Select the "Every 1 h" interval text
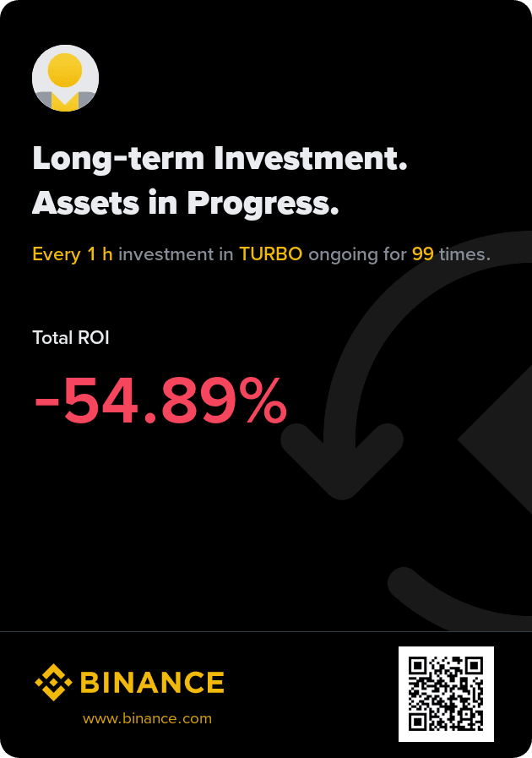This screenshot has height=758, width=532. (73, 254)
